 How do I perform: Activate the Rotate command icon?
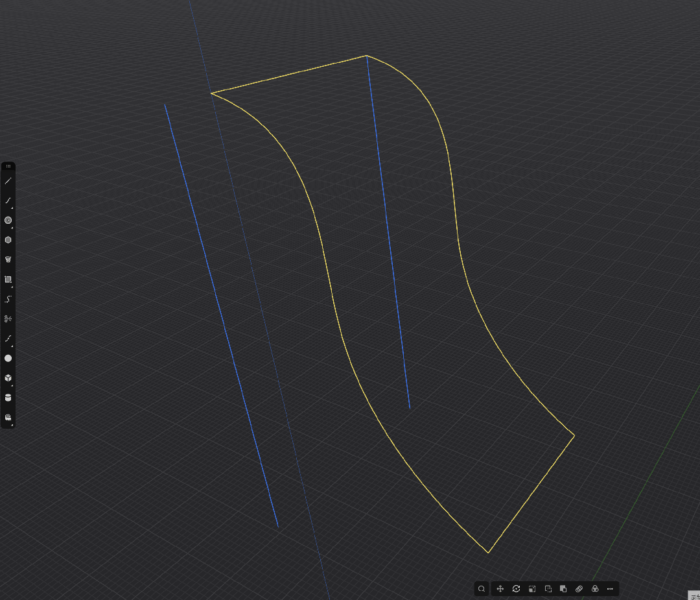(x=516, y=589)
